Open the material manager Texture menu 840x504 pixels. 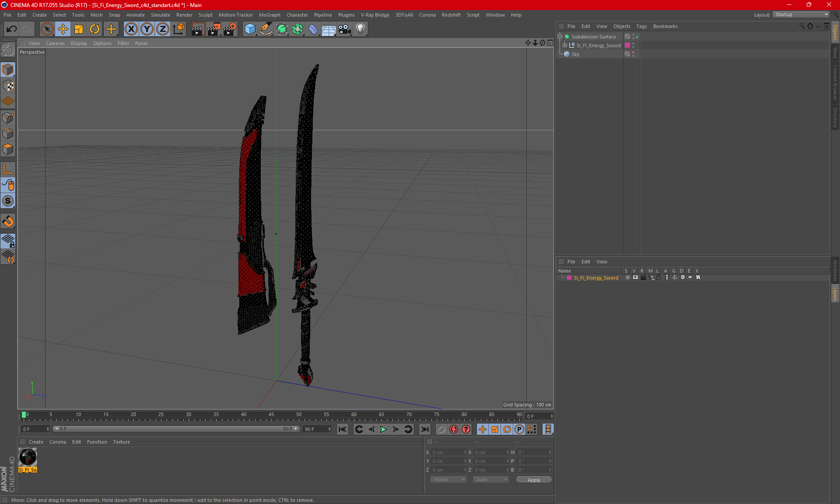point(121,442)
